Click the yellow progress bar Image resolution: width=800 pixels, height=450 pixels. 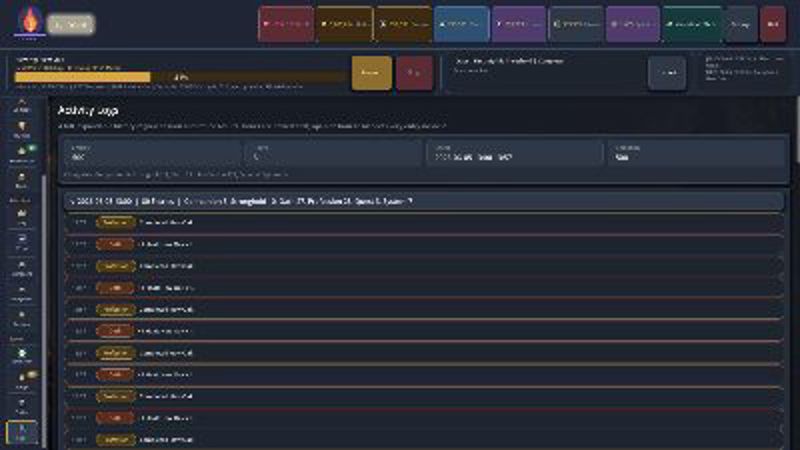click(181, 77)
